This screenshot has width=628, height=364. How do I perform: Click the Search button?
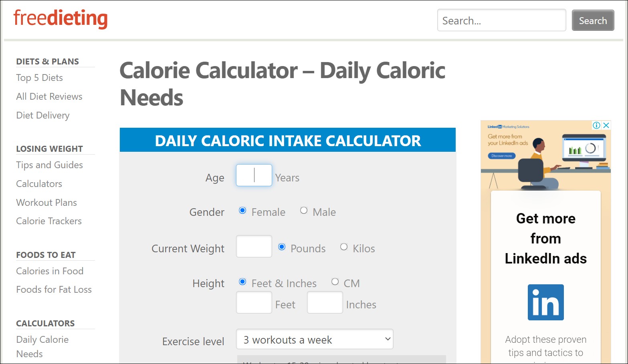(593, 20)
